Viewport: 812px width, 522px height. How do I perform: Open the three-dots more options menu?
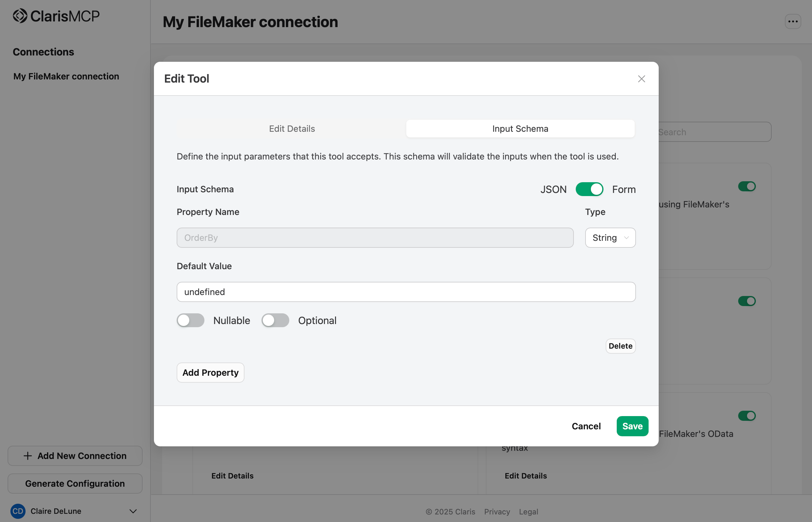point(793,22)
